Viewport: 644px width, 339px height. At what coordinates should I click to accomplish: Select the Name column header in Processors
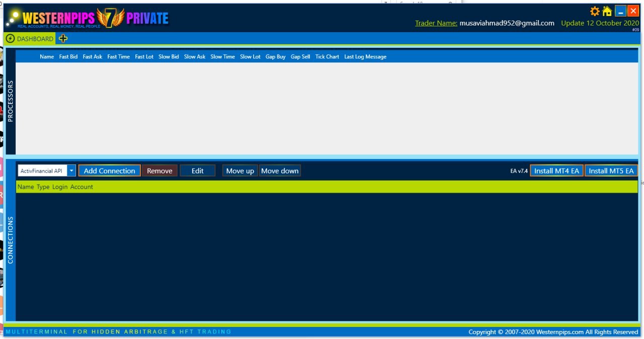coord(47,57)
